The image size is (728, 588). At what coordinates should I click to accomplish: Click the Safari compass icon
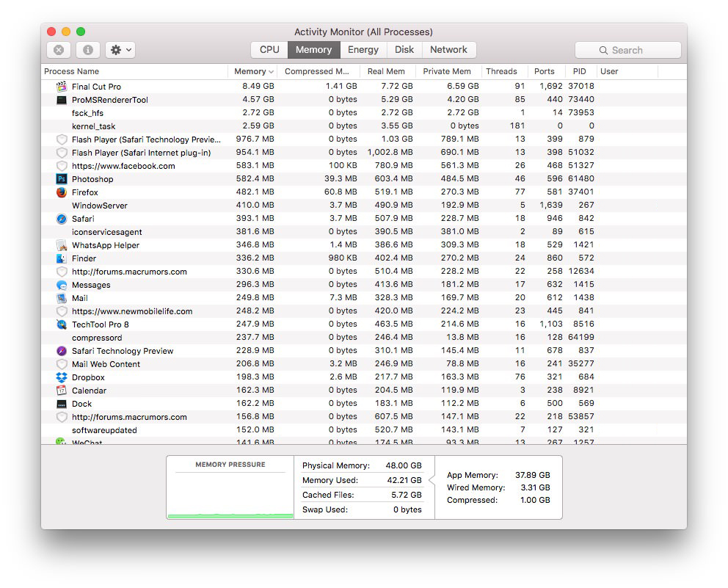pos(62,219)
